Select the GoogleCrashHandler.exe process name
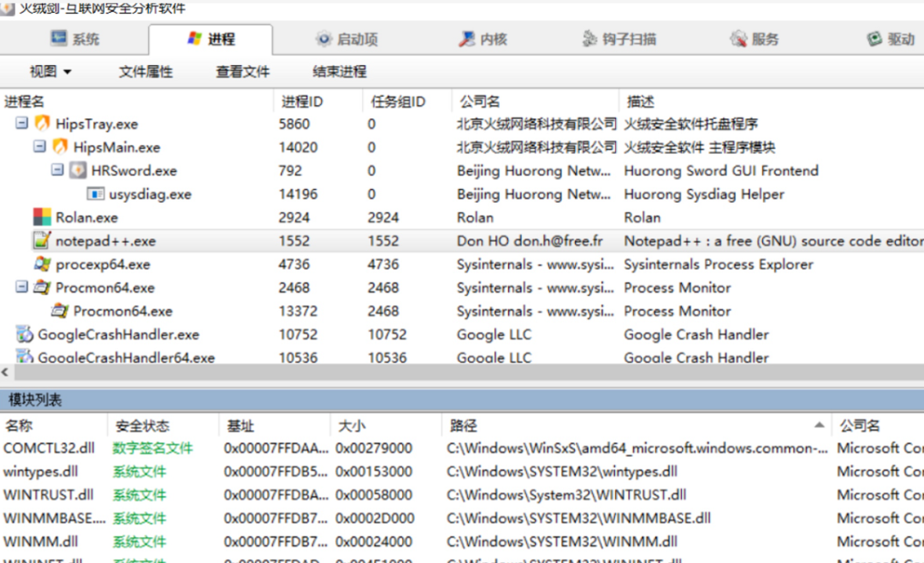Viewport: 924px width, 563px height. pos(118,335)
